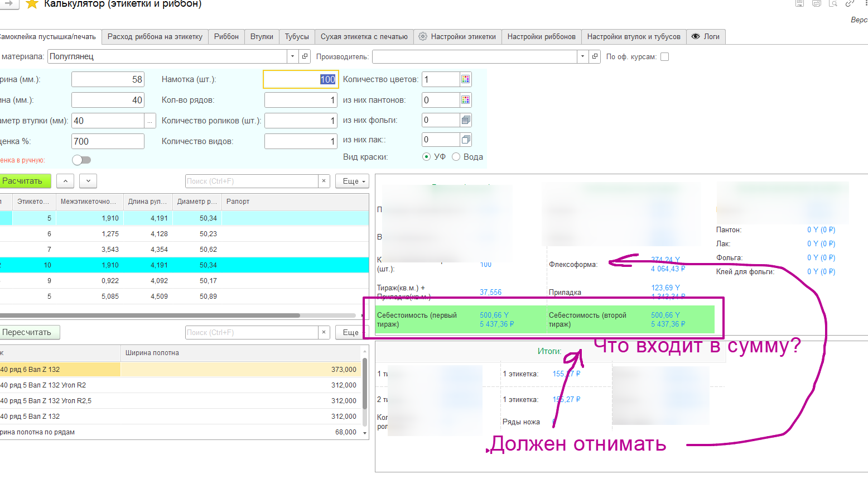Click the print icon in the top toolbar

(x=816, y=3)
